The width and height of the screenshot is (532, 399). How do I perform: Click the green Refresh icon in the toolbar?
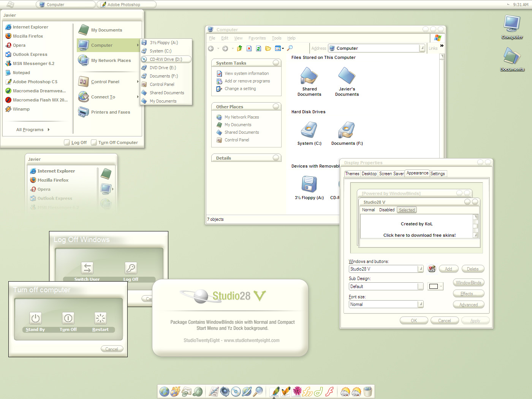click(258, 48)
